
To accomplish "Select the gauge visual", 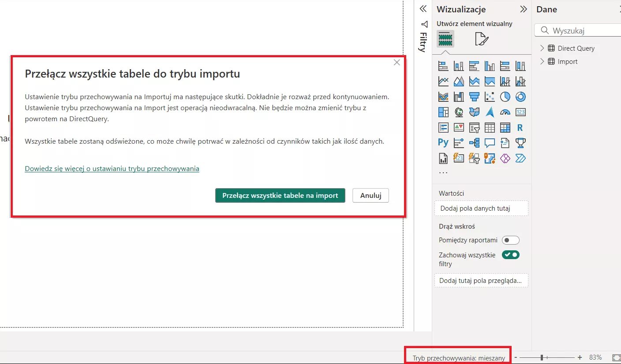I will click(505, 112).
